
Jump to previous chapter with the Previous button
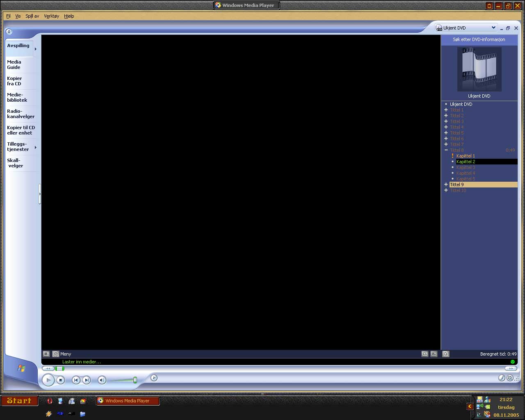point(76,380)
